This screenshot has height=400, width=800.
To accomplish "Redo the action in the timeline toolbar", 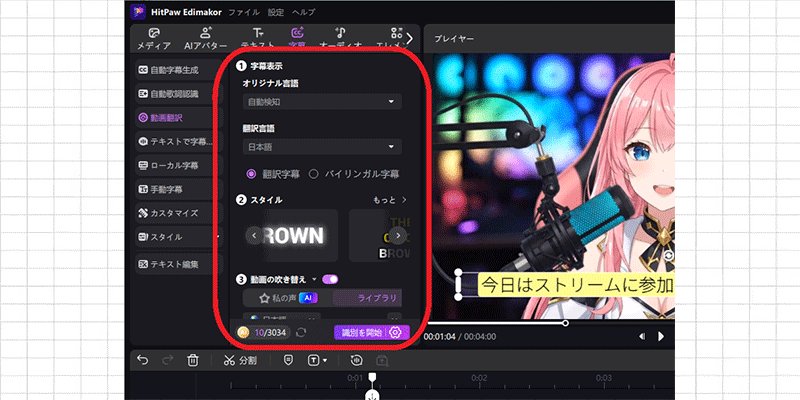I will (x=167, y=360).
